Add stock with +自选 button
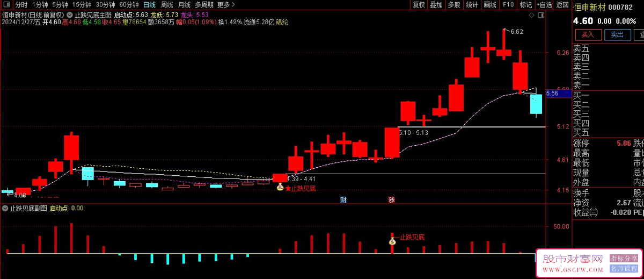 [544, 5]
